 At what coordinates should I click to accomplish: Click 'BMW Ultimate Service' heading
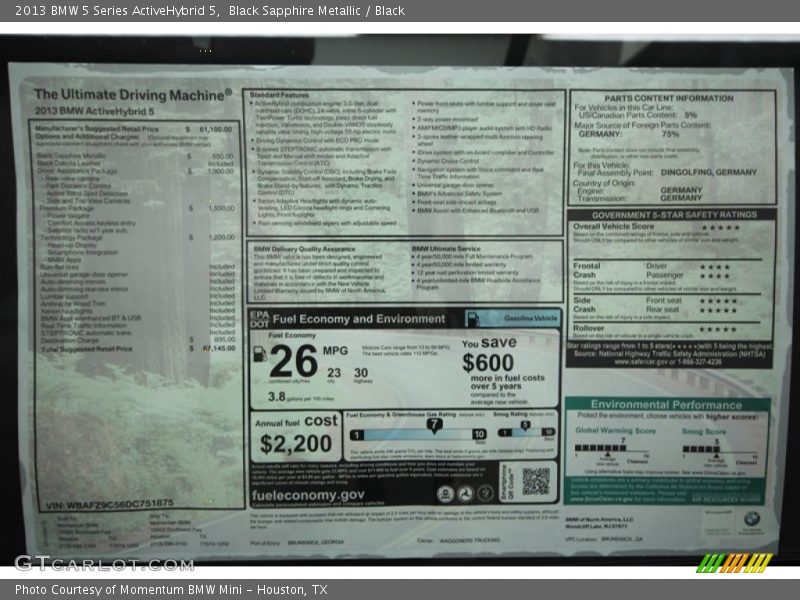(446, 248)
